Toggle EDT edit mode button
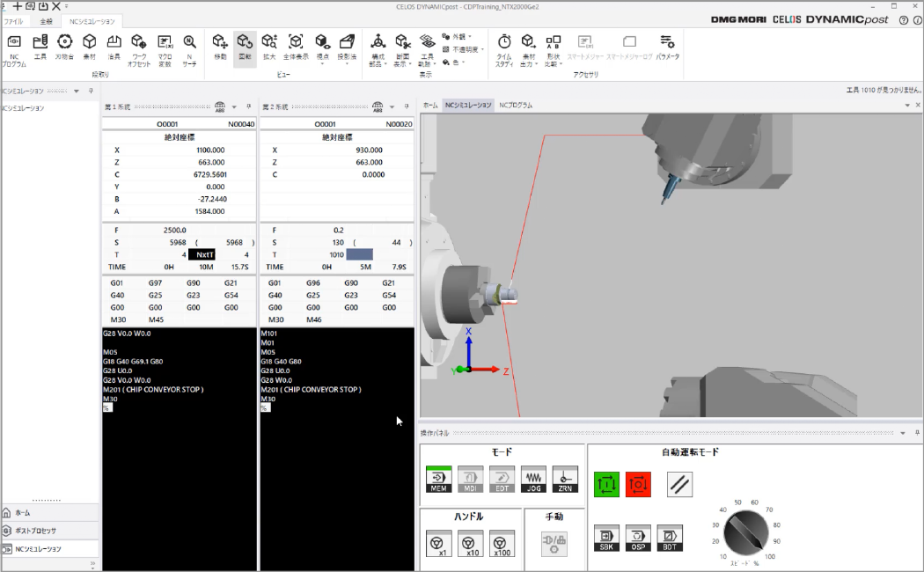Screen dimensions: 924x572 (x=502, y=480)
